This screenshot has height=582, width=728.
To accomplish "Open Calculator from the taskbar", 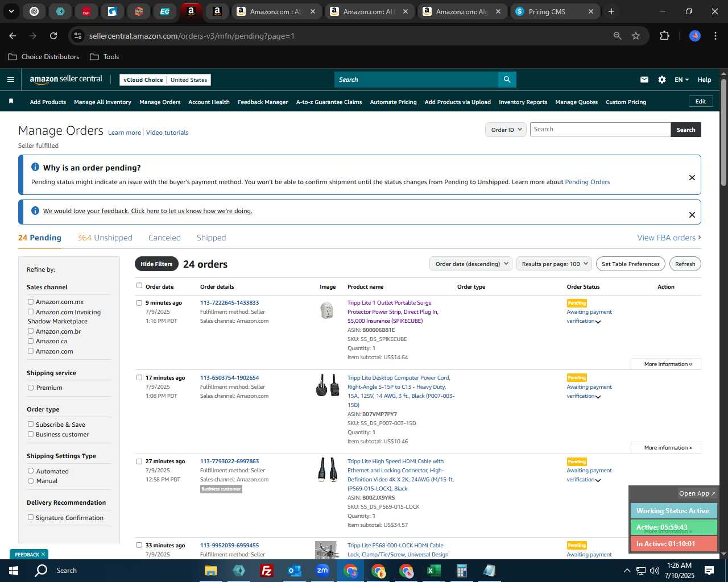I will [x=461, y=571].
